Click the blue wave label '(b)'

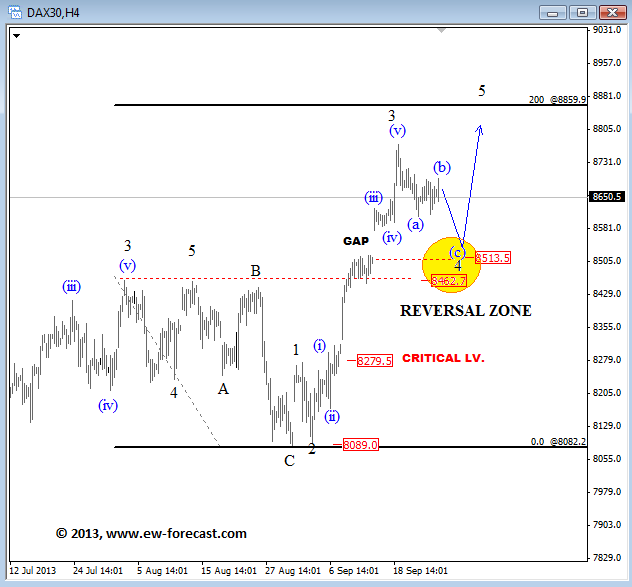click(442, 167)
